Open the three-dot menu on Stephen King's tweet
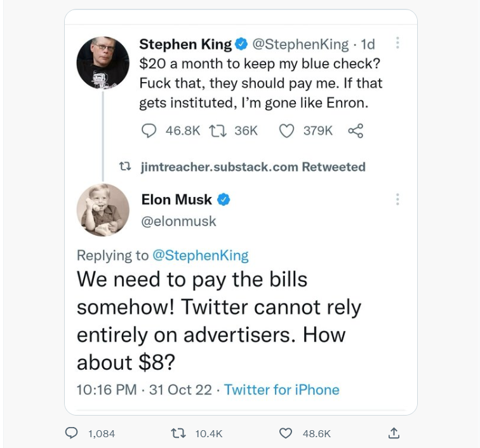 click(397, 43)
